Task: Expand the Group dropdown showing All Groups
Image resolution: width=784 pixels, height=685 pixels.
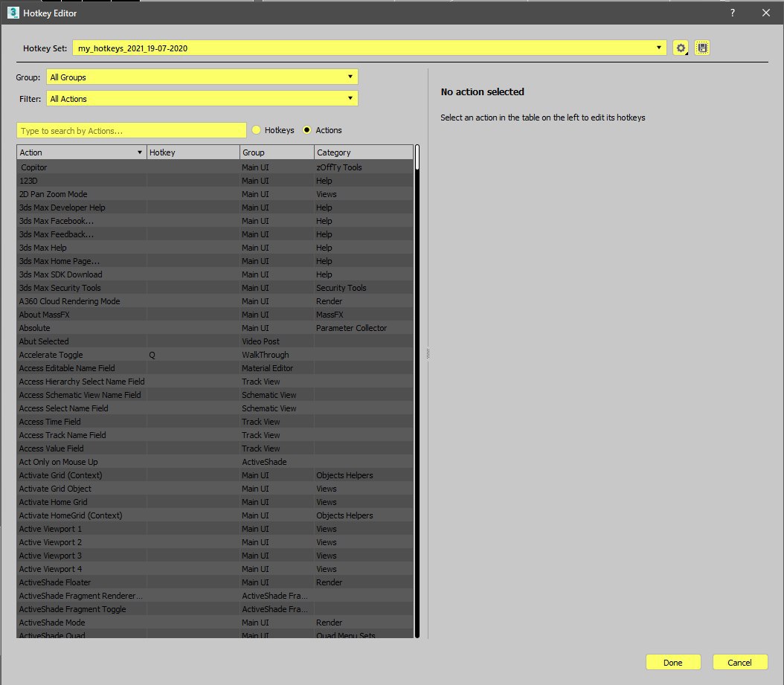Action: click(202, 77)
